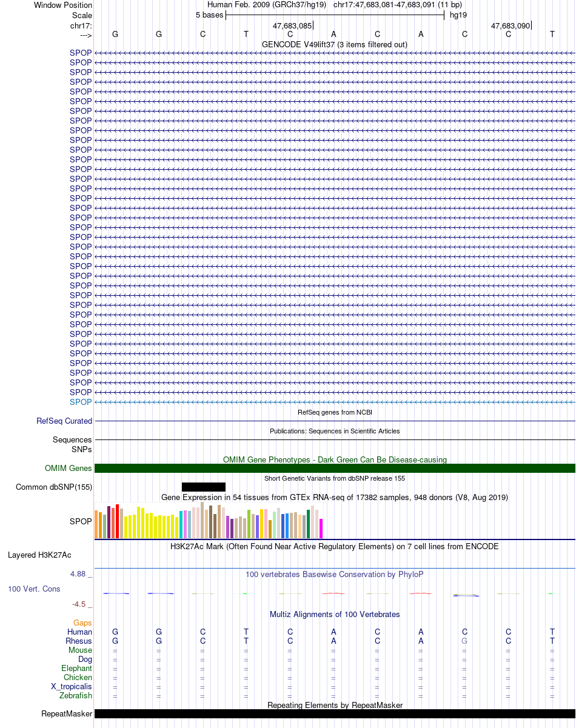Select the chr17: base position label
Image resolution: width=576 pixels, height=728 pixels.
[x=81, y=25]
